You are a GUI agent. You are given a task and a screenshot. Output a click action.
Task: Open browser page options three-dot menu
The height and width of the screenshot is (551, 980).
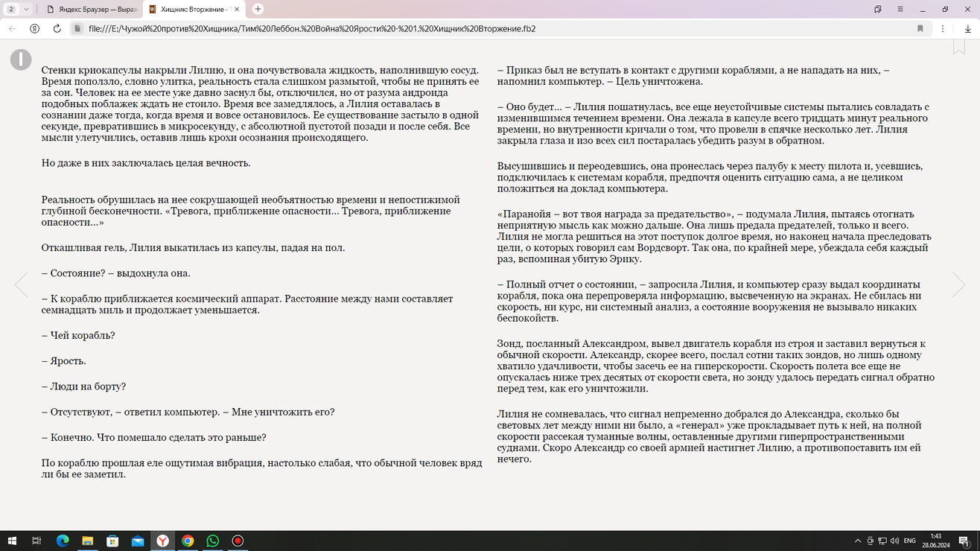(x=943, y=28)
